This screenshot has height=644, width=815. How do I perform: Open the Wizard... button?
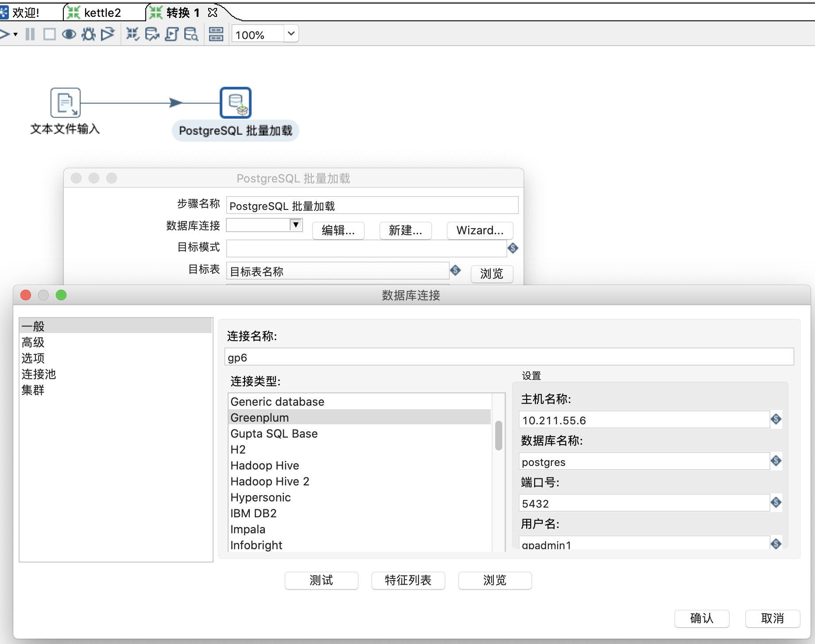click(x=480, y=230)
